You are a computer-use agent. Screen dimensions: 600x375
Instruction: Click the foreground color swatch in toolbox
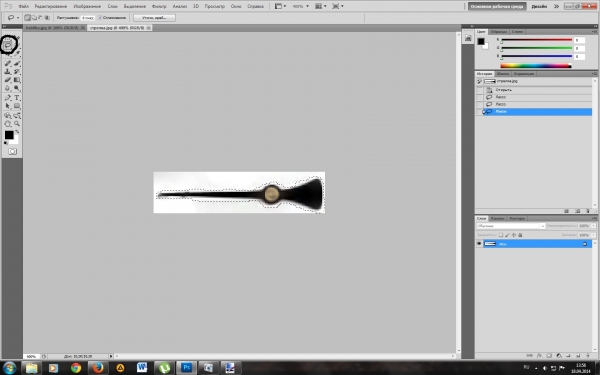coord(9,135)
